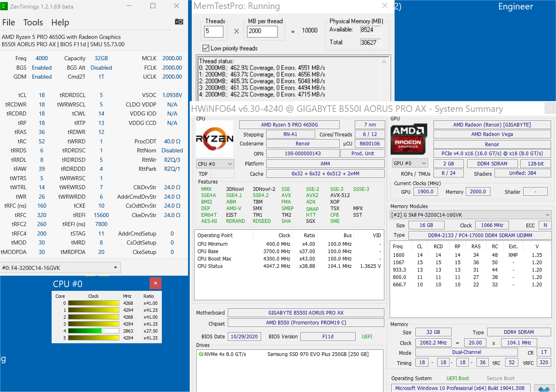Click the MB per thread input field
556x392 pixels.
pos(262,32)
